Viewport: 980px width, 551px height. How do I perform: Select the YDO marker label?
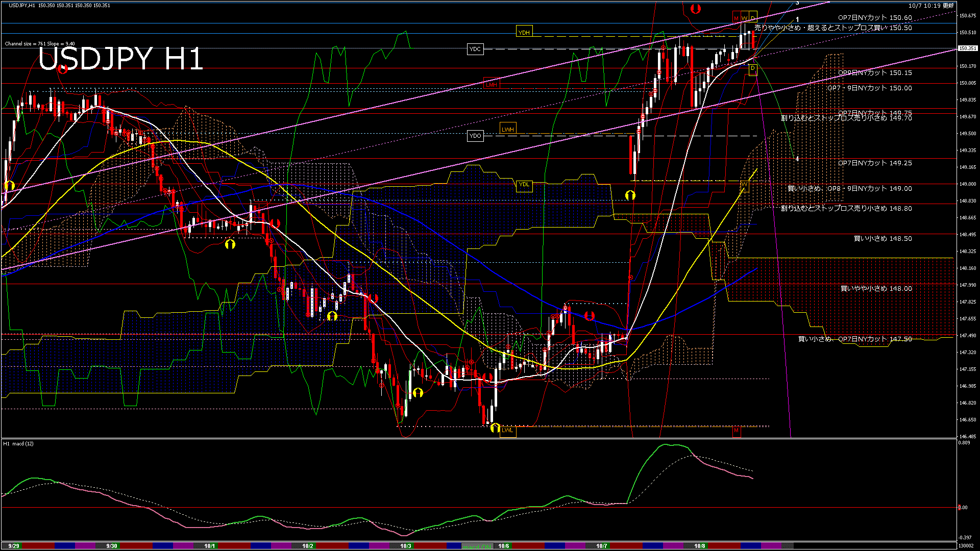pos(475,136)
